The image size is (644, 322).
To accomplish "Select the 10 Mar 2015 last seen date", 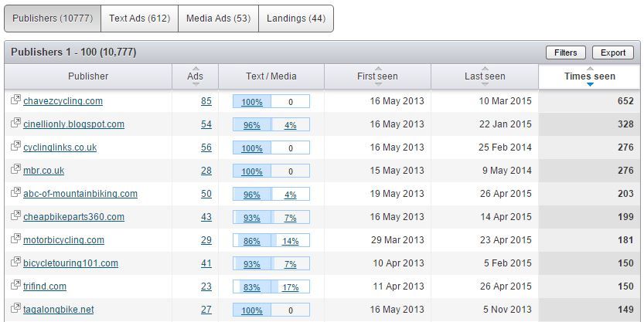I will click(505, 101).
